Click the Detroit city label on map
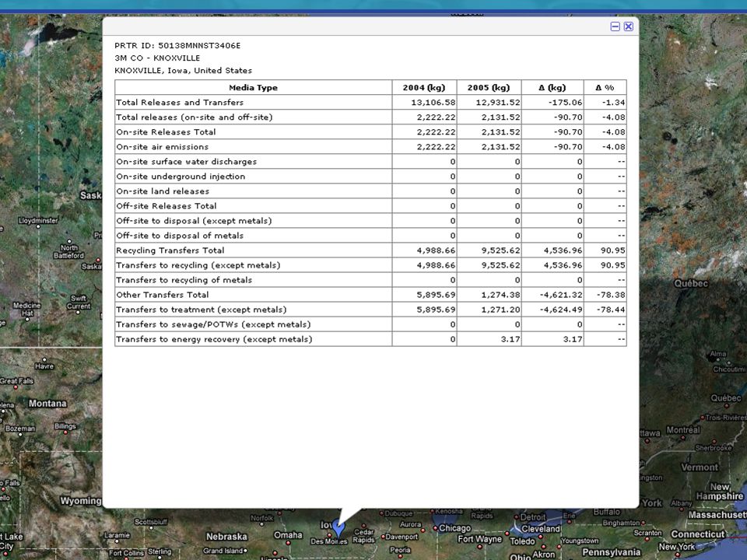This screenshot has height=560, width=747. coord(532,516)
